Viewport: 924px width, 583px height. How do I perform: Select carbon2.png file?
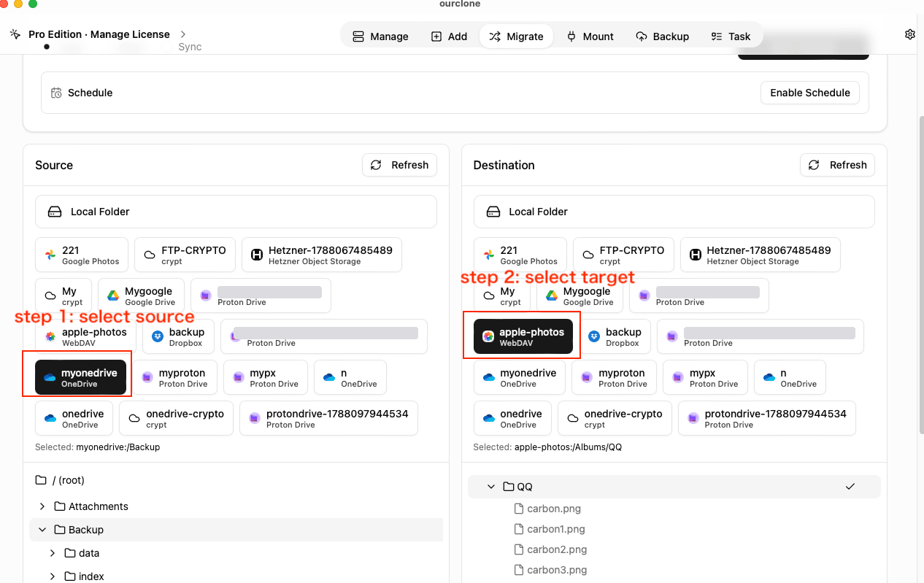tap(557, 549)
